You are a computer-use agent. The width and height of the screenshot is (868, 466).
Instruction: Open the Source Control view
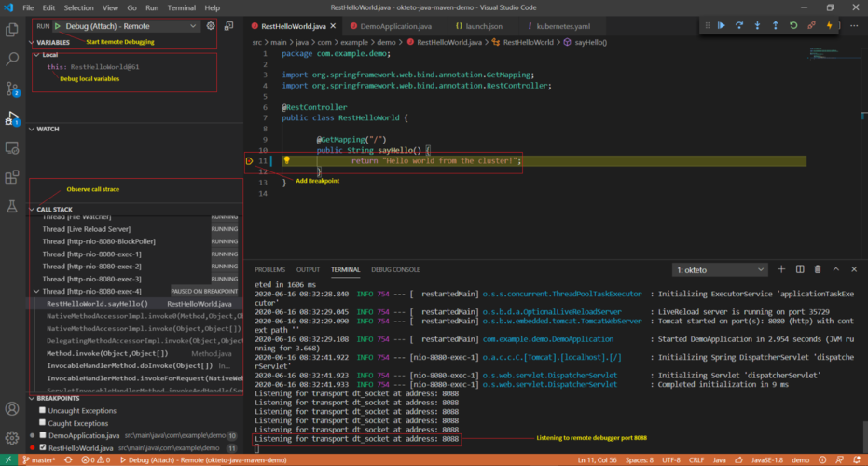11,89
